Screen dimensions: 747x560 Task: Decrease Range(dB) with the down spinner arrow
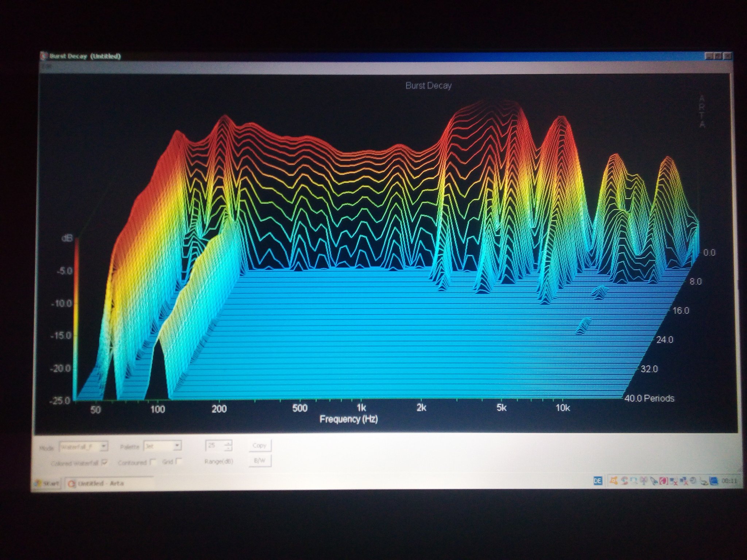228,448
